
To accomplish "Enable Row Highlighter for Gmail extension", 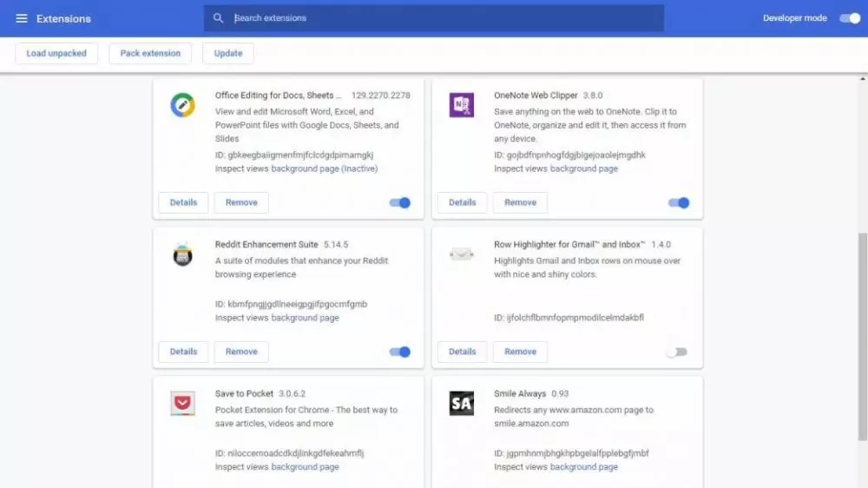I will 677,352.
